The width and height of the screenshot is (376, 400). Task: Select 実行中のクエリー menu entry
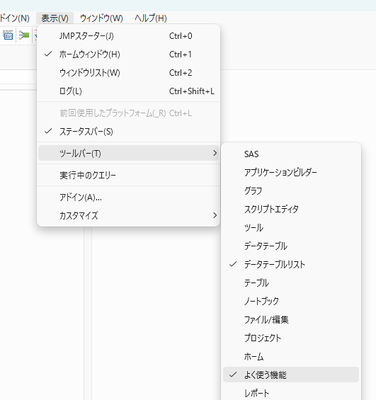[128, 175]
